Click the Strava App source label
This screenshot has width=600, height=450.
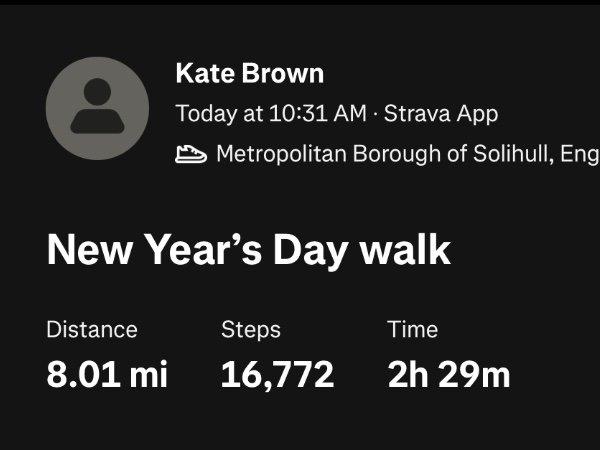click(440, 114)
